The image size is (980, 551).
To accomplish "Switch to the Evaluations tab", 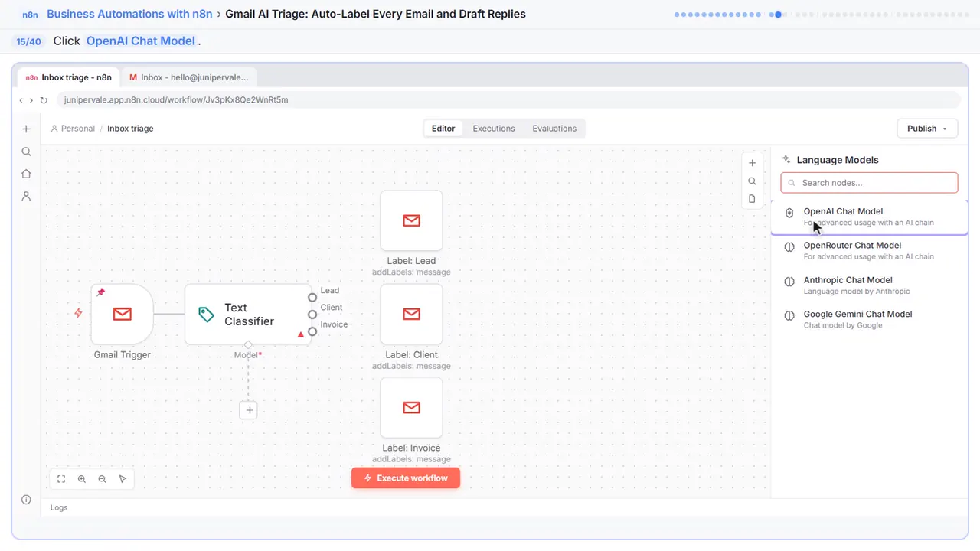I will (x=554, y=129).
